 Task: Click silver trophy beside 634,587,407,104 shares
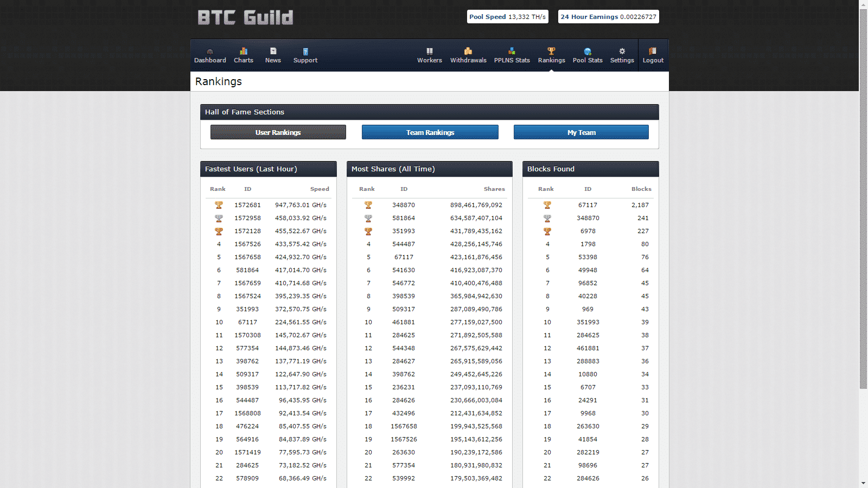(368, 218)
